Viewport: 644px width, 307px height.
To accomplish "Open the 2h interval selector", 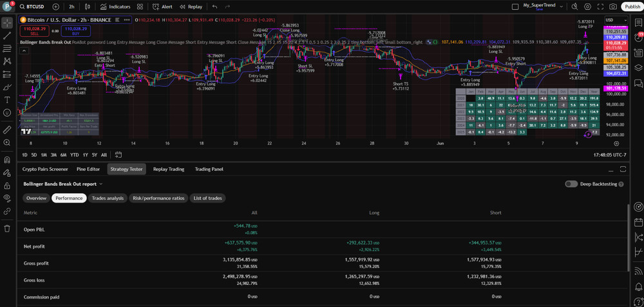I will pos(72,6).
